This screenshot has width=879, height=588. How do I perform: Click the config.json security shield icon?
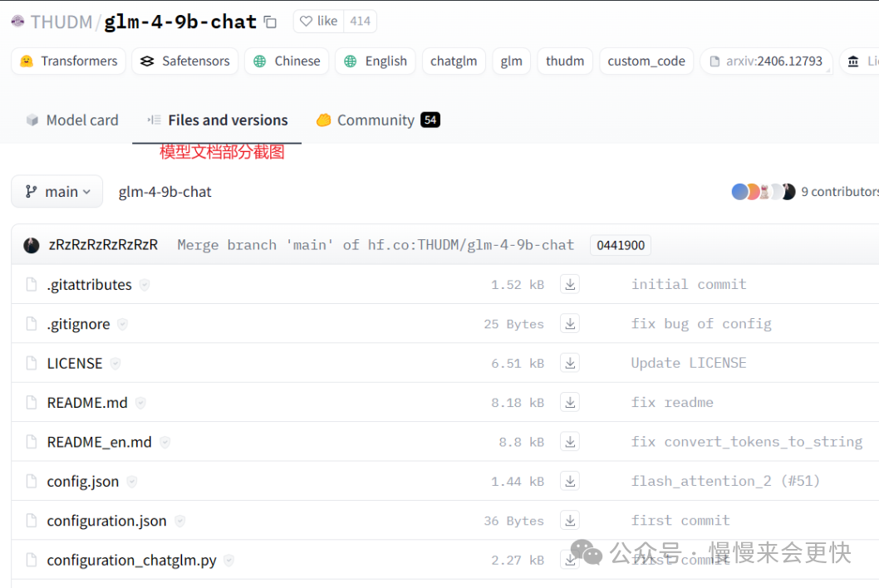tap(132, 482)
